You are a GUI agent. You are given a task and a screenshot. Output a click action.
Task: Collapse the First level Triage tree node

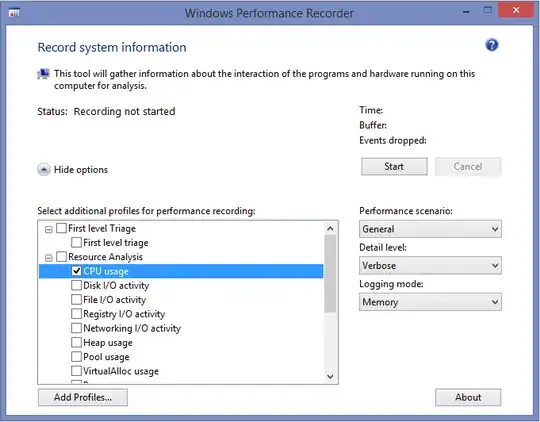tap(49, 229)
